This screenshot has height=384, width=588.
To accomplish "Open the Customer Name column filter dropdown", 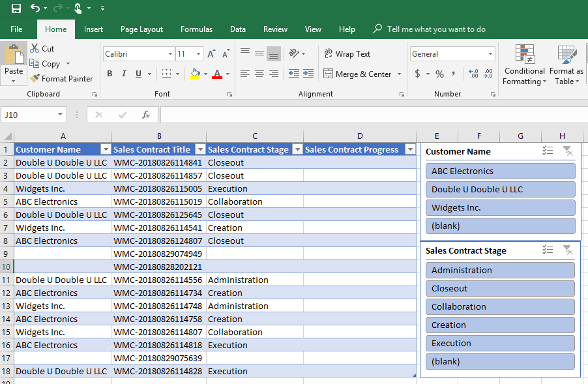I will 105,149.
